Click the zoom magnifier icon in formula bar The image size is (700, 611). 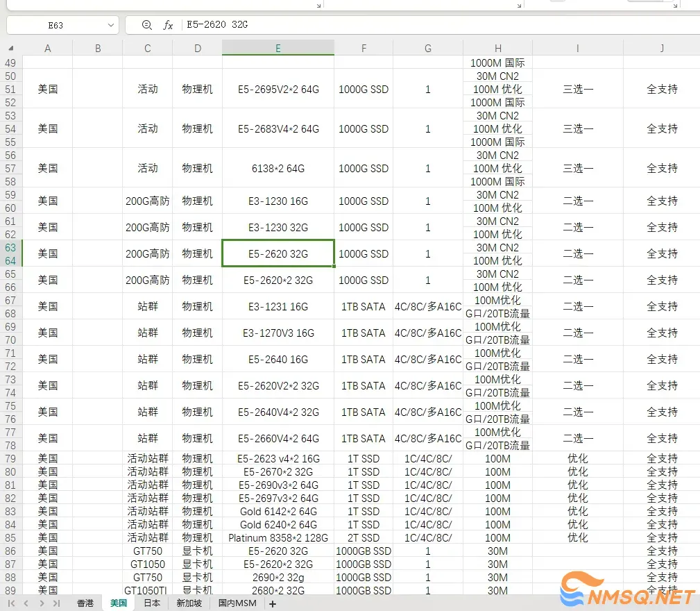pyautogui.click(x=146, y=24)
